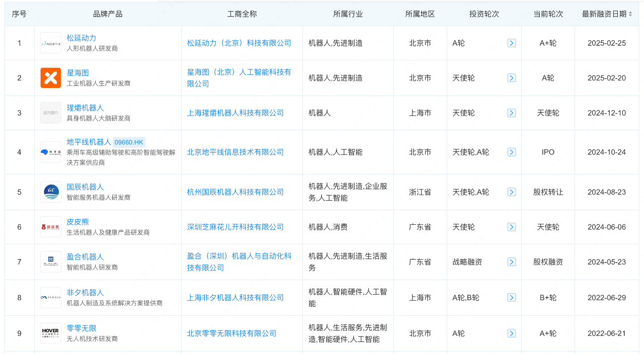Open the 地平线机器人 brand link
The height and width of the screenshot is (354, 644).
pos(89,142)
